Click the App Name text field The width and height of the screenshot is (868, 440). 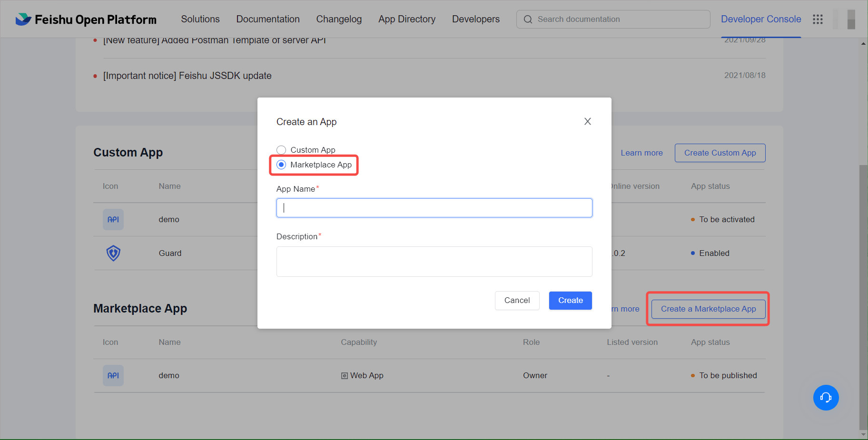[x=434, y=208]
